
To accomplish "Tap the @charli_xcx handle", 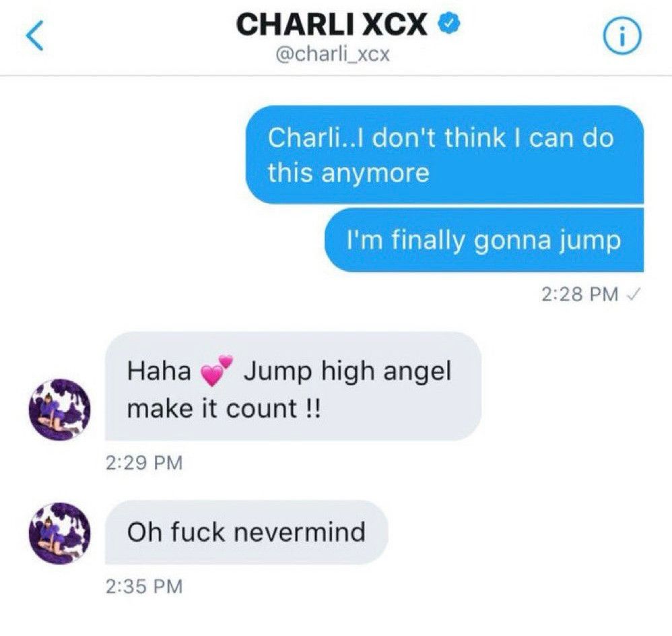I will point(333,55).
